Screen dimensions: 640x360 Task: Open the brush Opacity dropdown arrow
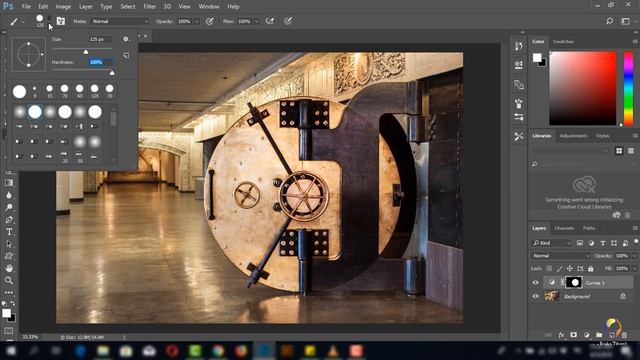pos(197,21)
